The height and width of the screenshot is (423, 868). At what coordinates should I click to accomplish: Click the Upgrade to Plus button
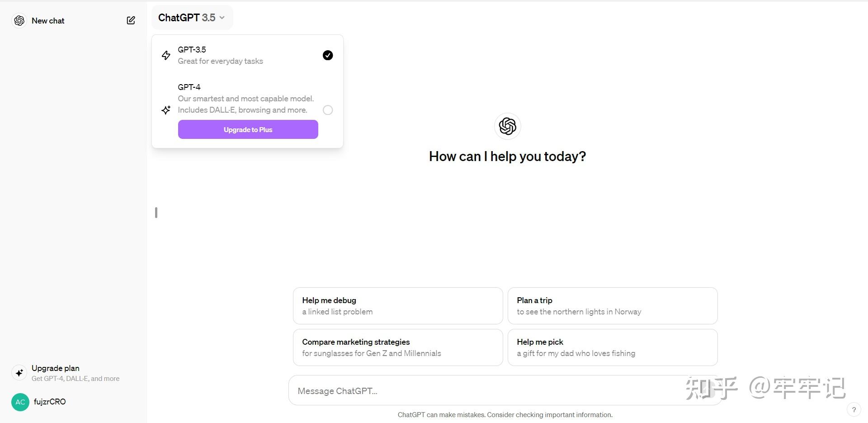pos(248,129)
